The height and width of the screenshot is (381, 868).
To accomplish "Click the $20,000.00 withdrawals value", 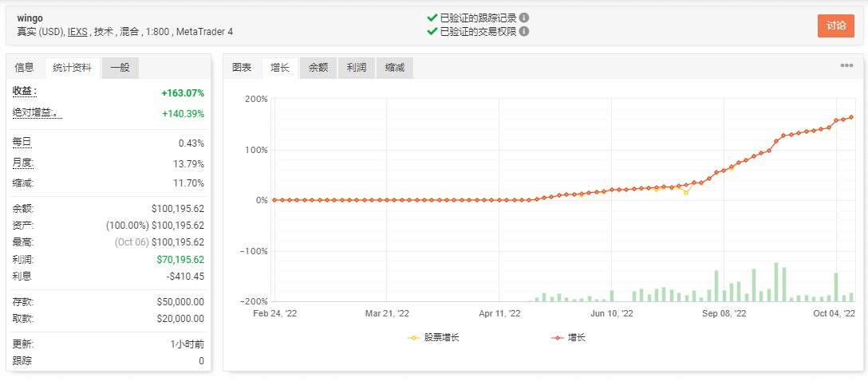I will 180,319.
